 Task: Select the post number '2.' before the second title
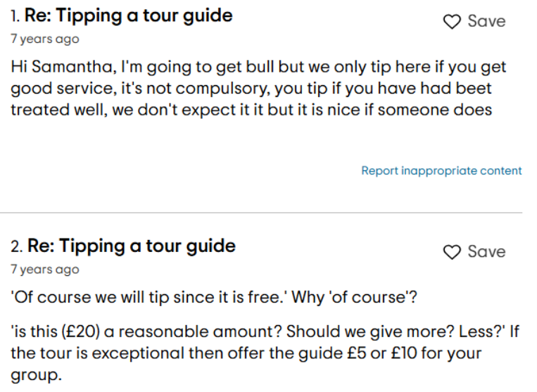point(17,246)
